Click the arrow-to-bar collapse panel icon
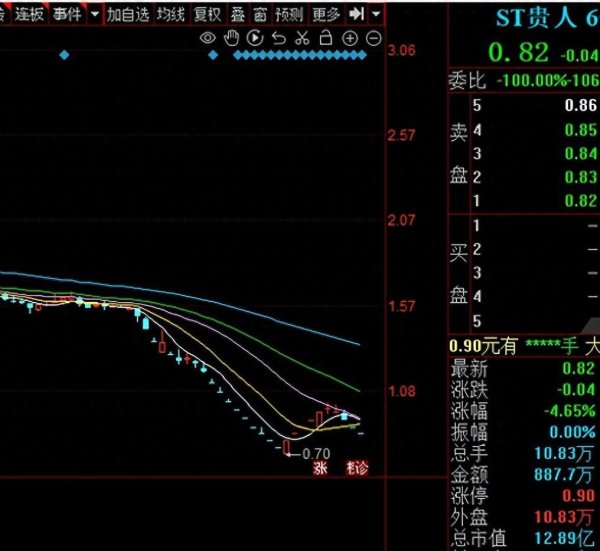 356,15
